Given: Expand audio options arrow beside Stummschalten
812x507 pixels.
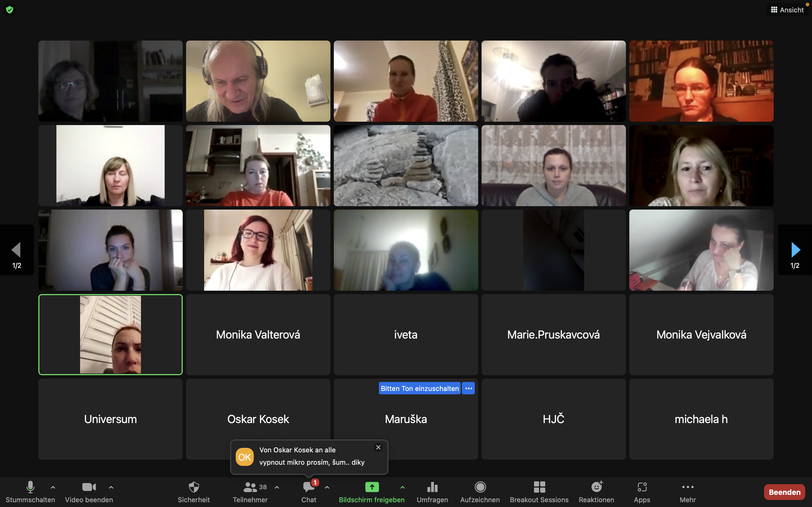Looking at the screenshot, I should (x=53, y=487).
